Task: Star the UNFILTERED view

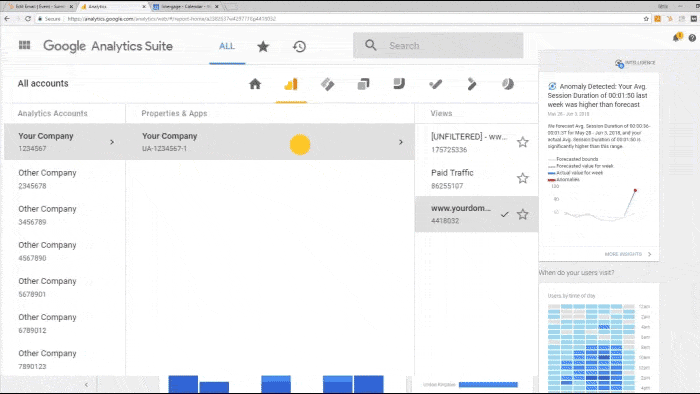Action: (522, 142)
